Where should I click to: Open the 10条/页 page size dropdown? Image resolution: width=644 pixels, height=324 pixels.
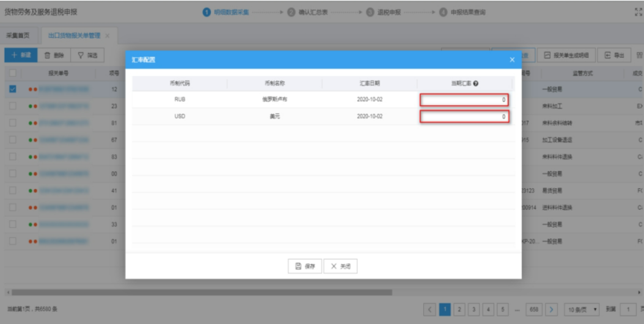(x=581, y=309)
